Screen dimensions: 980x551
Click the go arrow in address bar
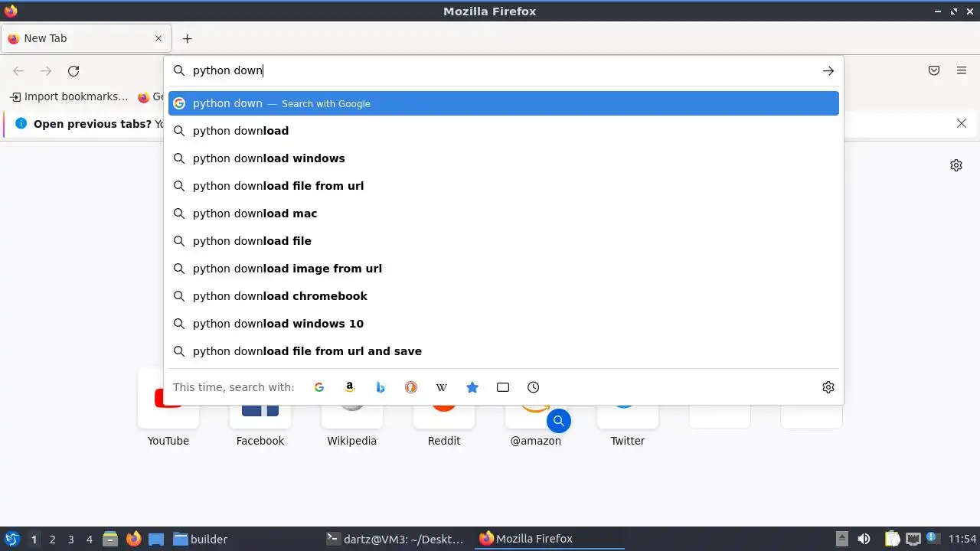click(x=828, y=70)
